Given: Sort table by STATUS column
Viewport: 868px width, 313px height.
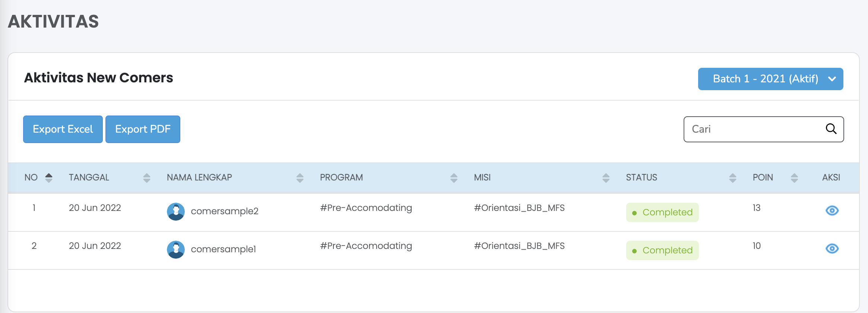Looking at the screenshot, I should (x=732, y=178).
